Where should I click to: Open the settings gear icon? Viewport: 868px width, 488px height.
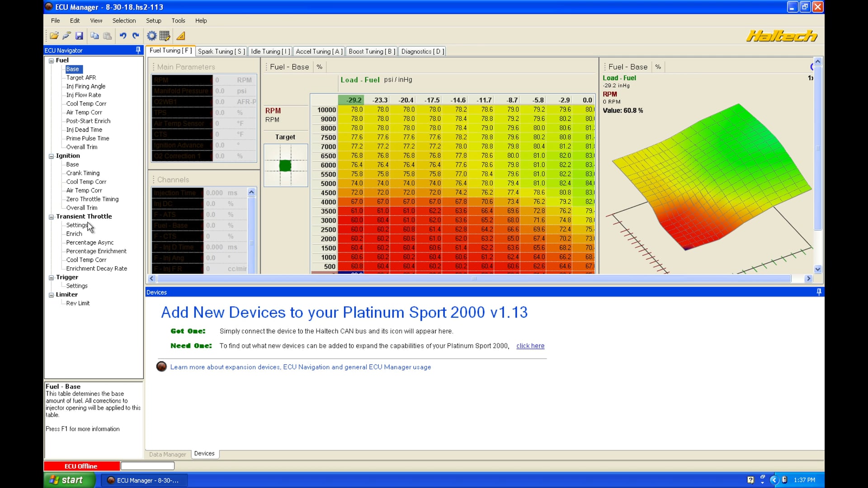click(151, 36)
